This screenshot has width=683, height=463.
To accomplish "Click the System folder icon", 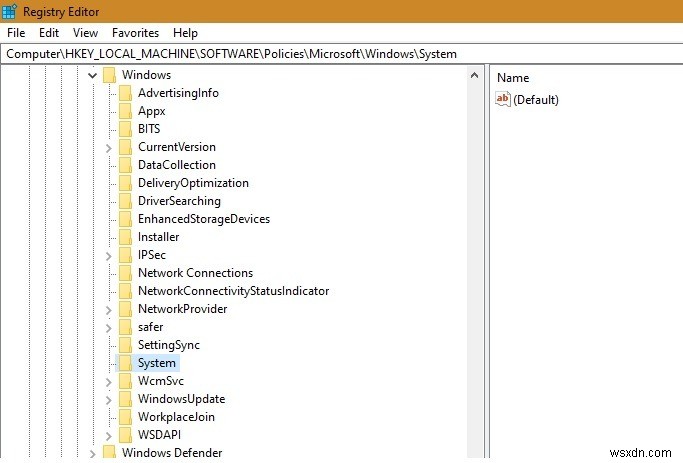I will pyautogui.click(x=125, y=363).
